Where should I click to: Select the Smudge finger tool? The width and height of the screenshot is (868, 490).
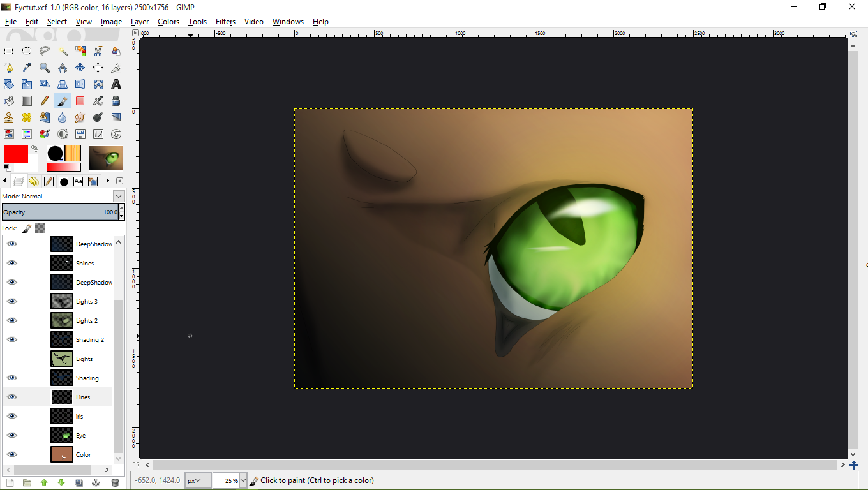pyautogui.click(x=80, y=117)
